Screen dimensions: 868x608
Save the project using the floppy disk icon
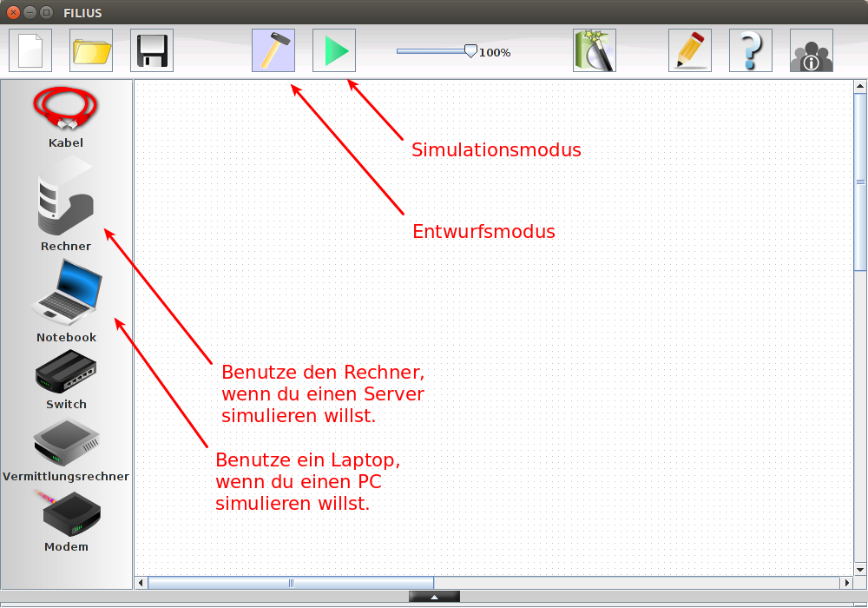point(152,50)
